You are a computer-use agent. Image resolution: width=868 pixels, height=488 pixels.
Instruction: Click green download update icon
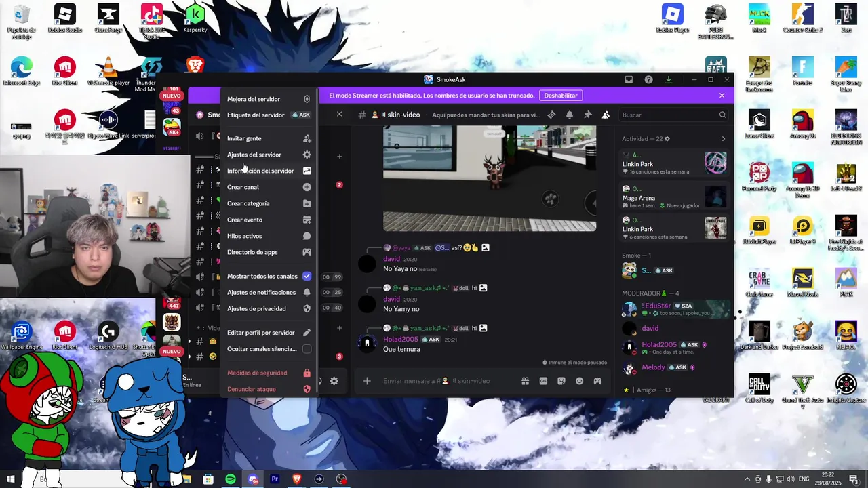coord(668,80)
